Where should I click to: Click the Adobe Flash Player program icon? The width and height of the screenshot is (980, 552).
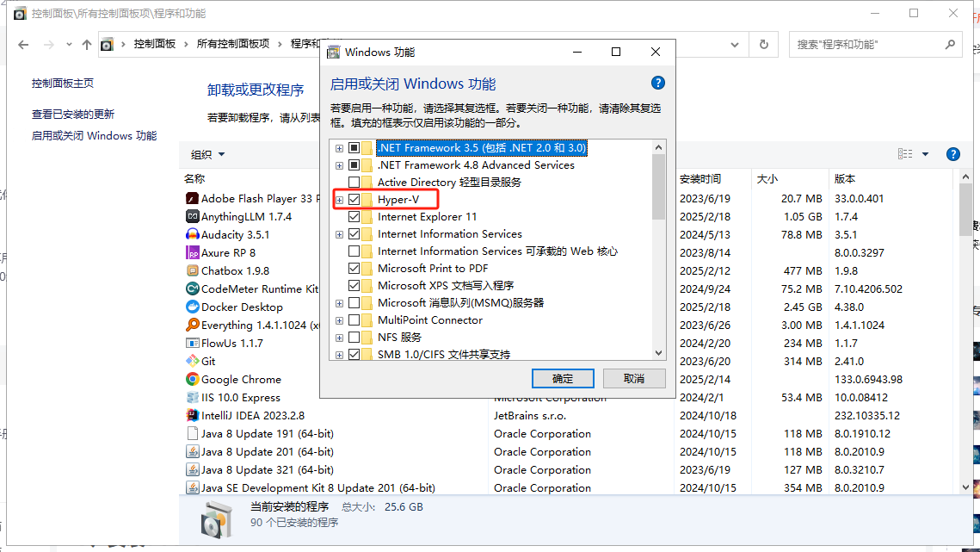tap(193, 198)
